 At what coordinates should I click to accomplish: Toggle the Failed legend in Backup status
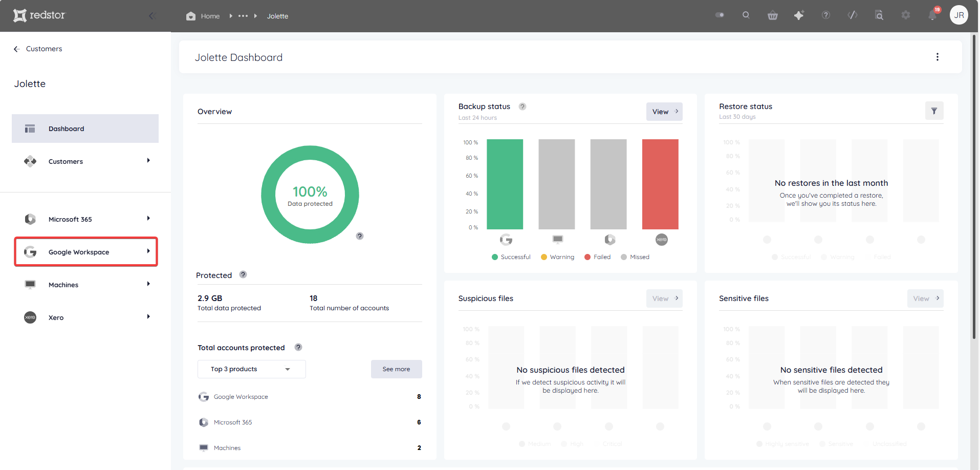597,257
